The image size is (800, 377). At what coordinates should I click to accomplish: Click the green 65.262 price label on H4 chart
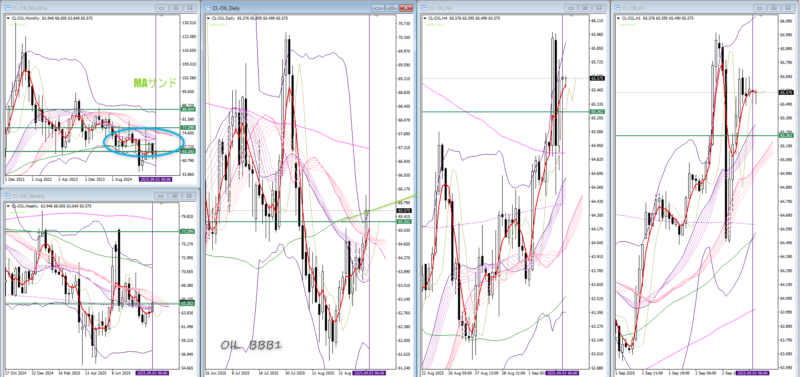596,112
